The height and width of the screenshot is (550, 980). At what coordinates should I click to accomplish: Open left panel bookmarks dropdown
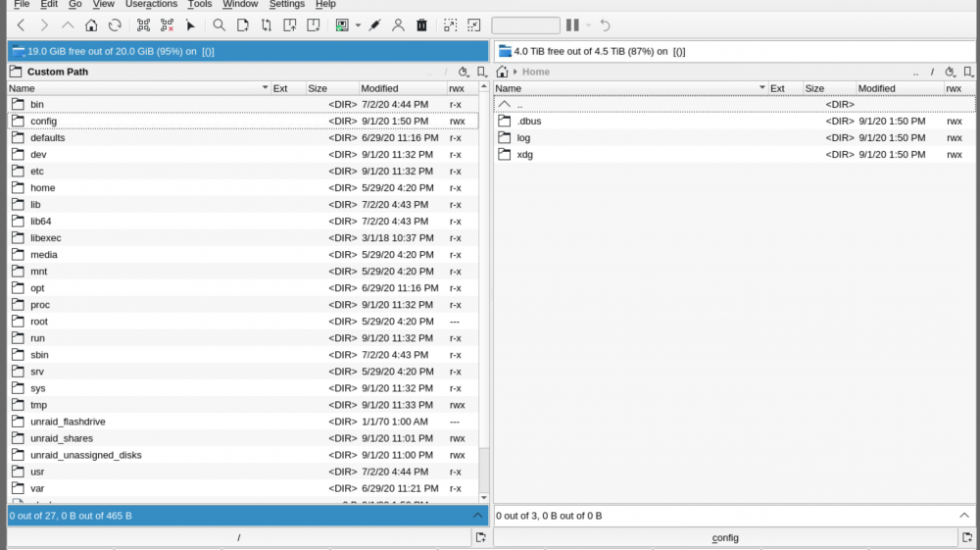point(481,72)
